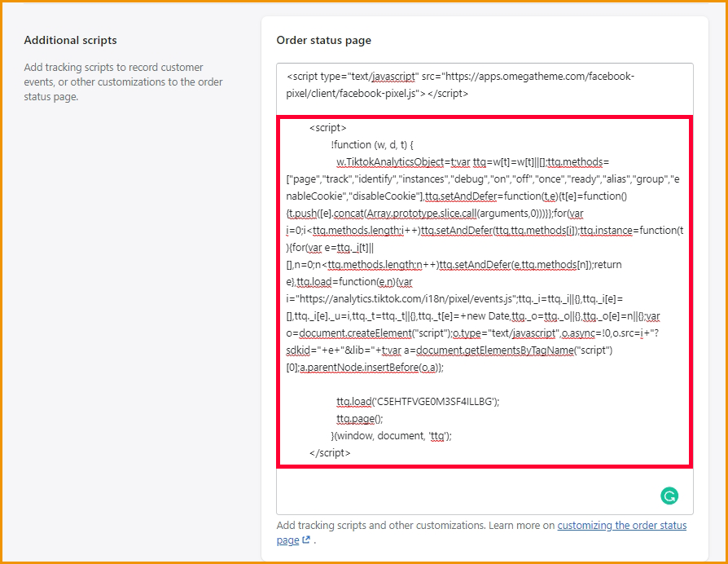Image resolution: width=728 pixels, height=564 pixels.
Task: Click the w.TiktokAnalyticsObject code line
Action: point(472,162)
